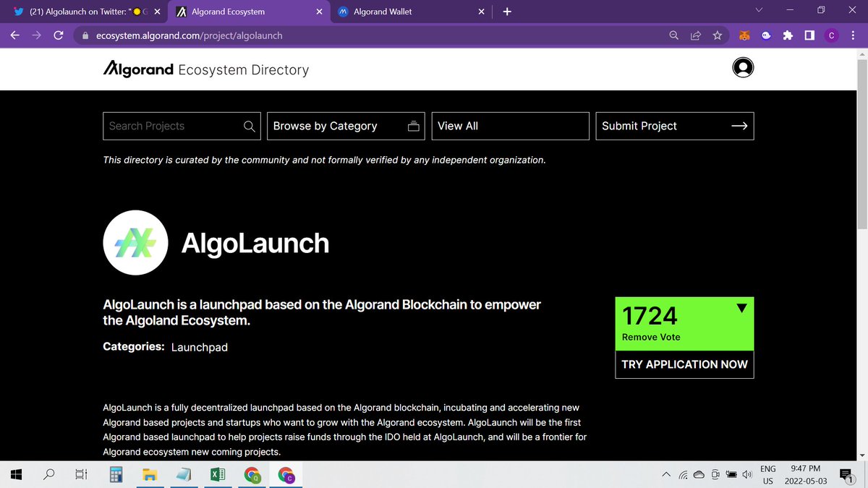Close the Algorand Wallet tab
868x488 pixels.
click(x=481, y=12)
